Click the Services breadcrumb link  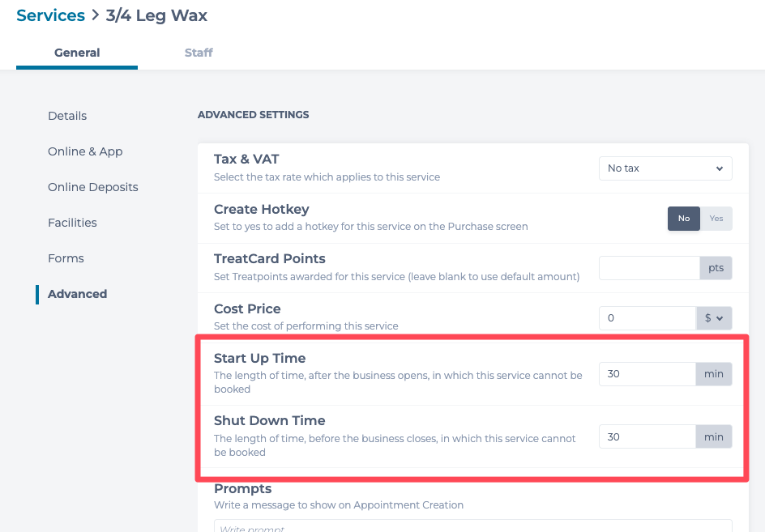click(50, 15)
